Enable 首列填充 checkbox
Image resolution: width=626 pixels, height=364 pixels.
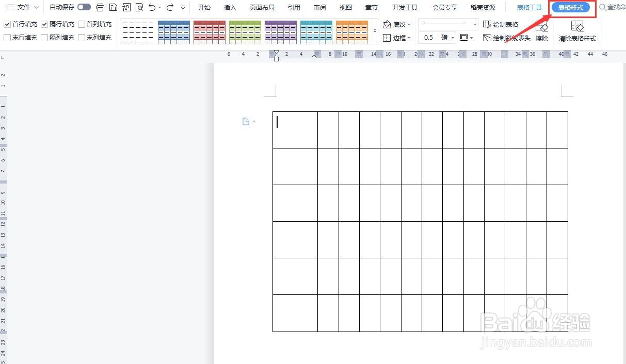tap(82, 24)
